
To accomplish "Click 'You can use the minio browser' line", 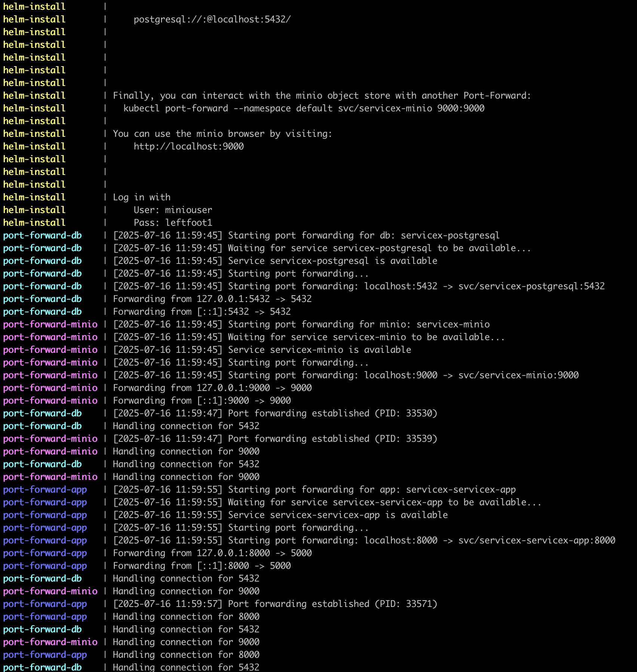I will pos(222,134).
